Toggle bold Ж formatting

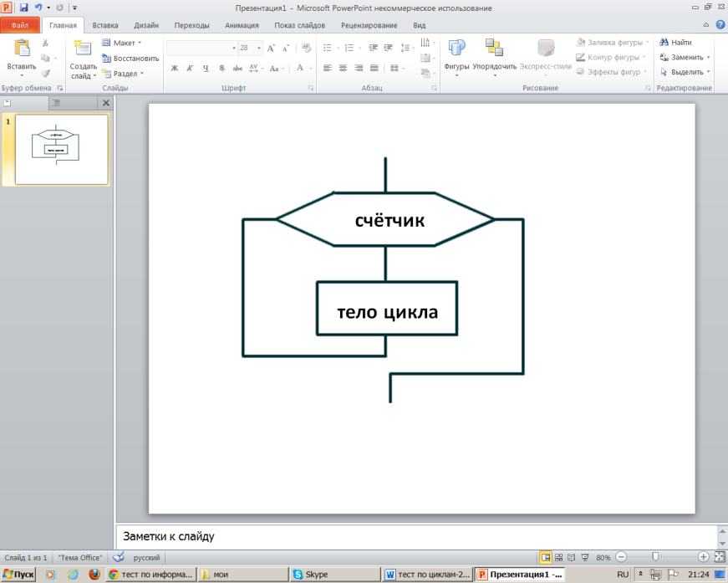pos(175,69)
